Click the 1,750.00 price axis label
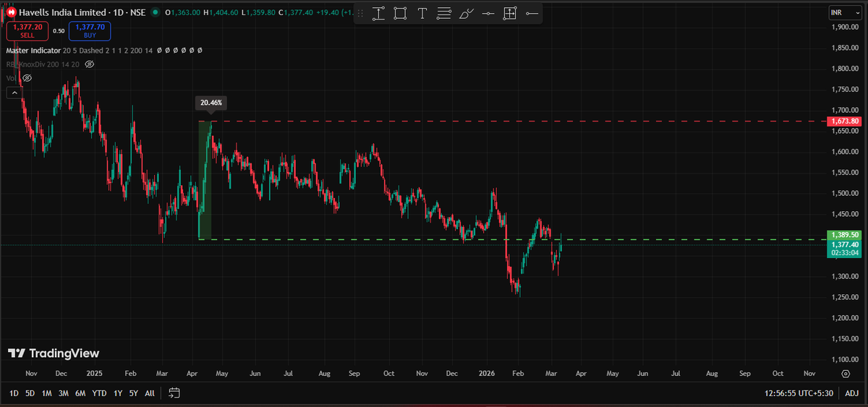This screenshot has height=407, width=868. (844, 90)
